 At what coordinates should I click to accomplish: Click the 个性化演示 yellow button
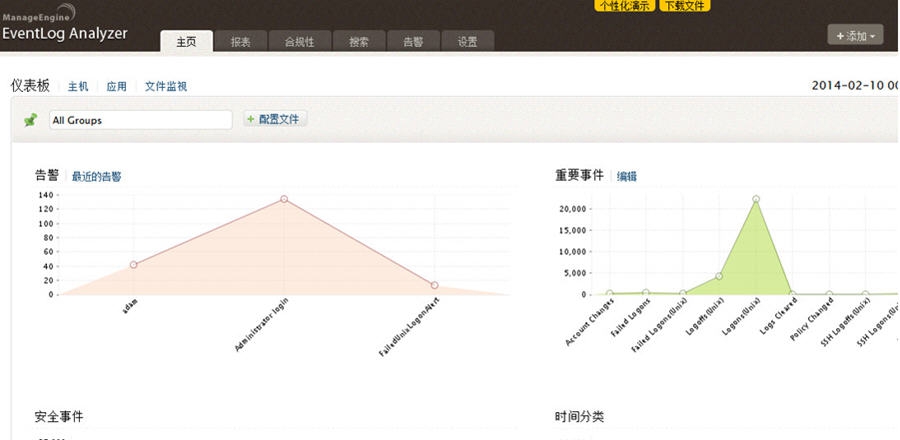click(624, 5)
